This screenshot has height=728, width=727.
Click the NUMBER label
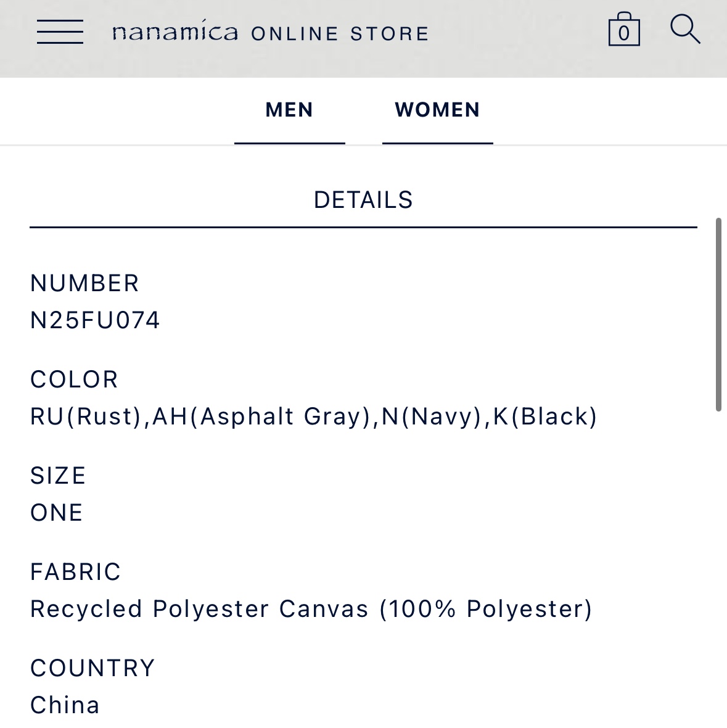pos(84,283)
